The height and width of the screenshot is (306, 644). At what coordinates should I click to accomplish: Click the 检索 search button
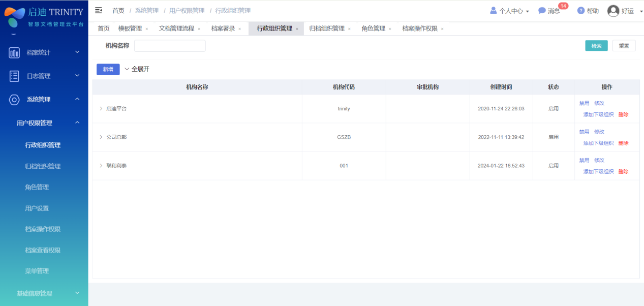click(x=596, y=46)
